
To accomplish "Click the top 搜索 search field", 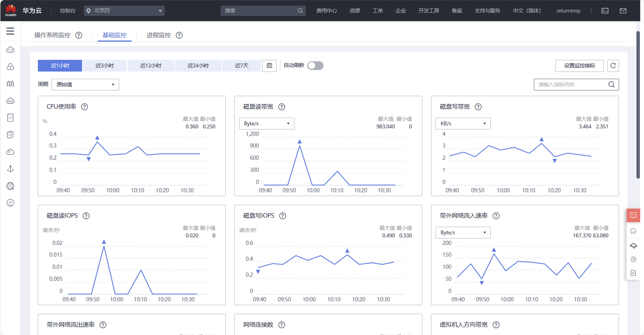I will tap(263, 11).
